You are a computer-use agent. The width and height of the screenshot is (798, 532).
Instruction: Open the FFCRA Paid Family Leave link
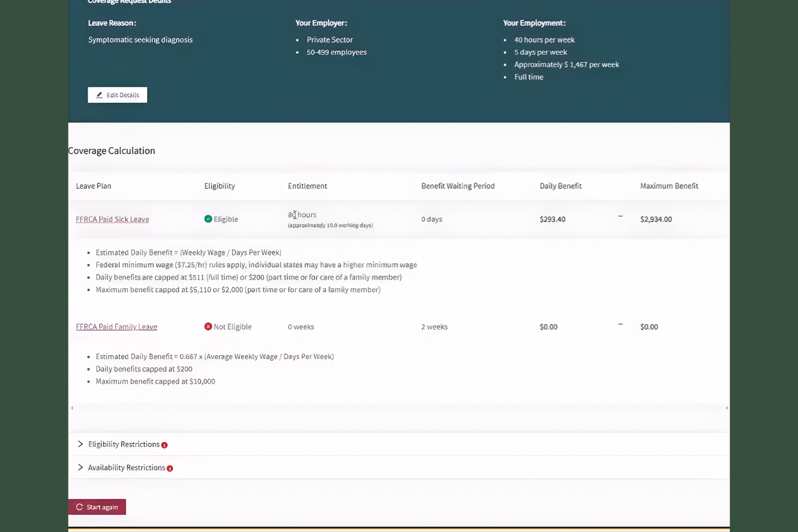(x=116, y=327)
